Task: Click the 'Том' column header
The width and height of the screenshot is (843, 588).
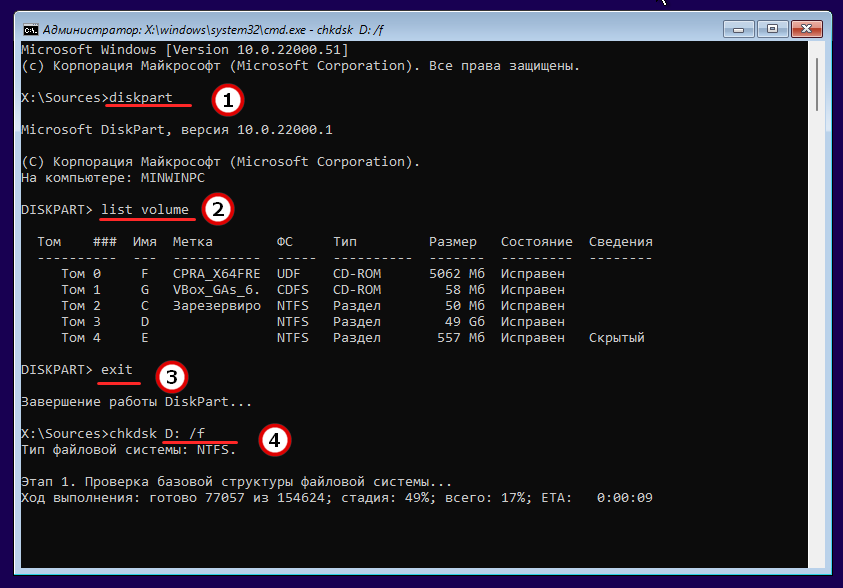Action: (49, 242)
